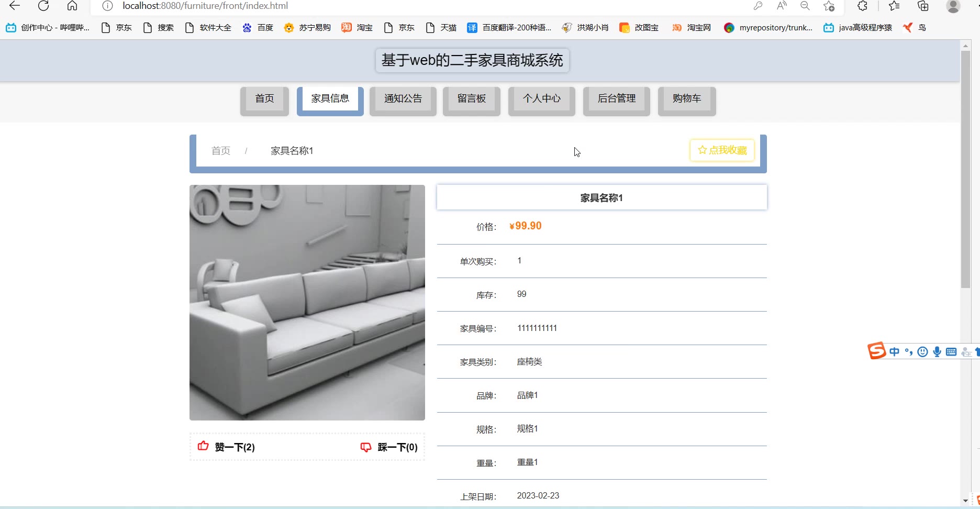
Task: Click 上架日期 value 2023-02-23
Action: click(538, 496)
